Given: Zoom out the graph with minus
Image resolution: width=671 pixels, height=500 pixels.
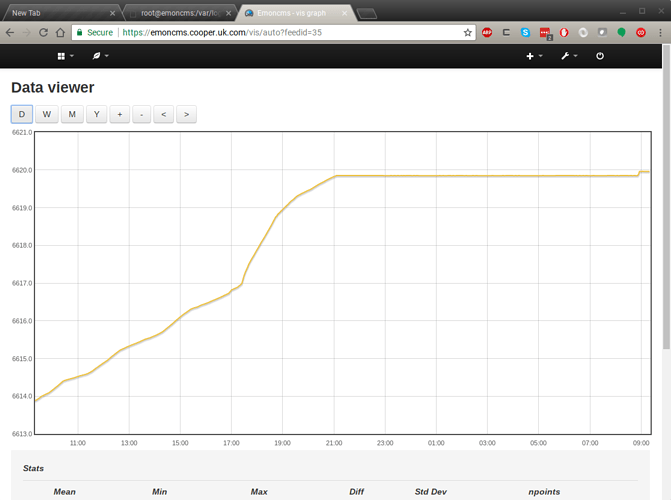Looking at the screenshot, I should tap(142, 114).
